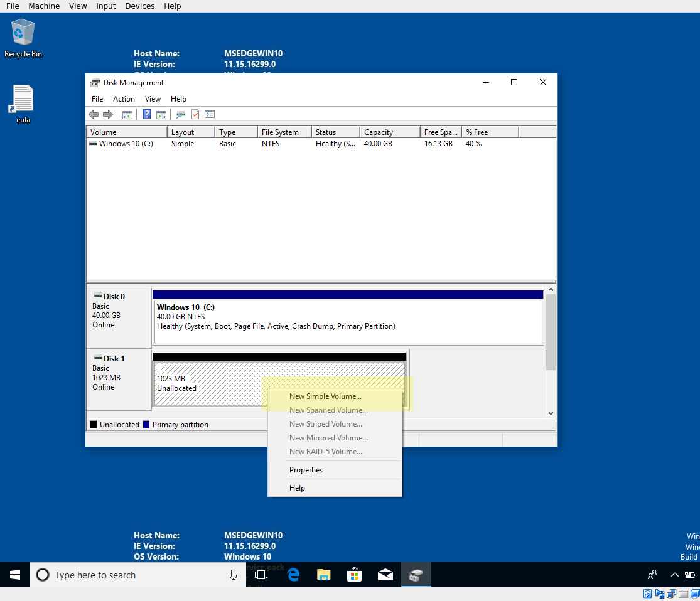Open the Action menu in Disk Management
The width and height of the screenshot is (700, 601).
coord(124,99)
